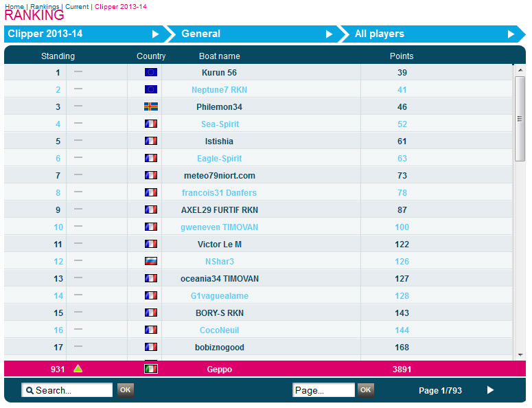Screen dimensions: 532x408
Task: Click the Åland flag icon beside Philemon34
Action: [151, 106]
